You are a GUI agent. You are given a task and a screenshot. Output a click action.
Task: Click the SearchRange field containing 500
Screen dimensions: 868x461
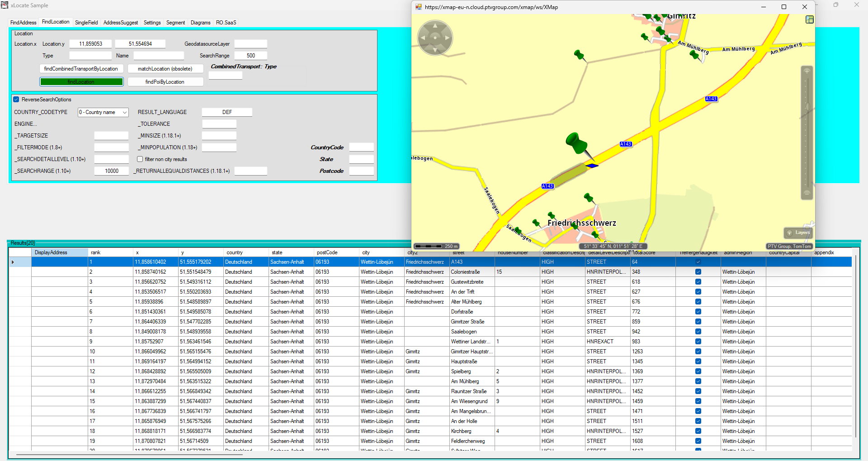pos(251,56)
